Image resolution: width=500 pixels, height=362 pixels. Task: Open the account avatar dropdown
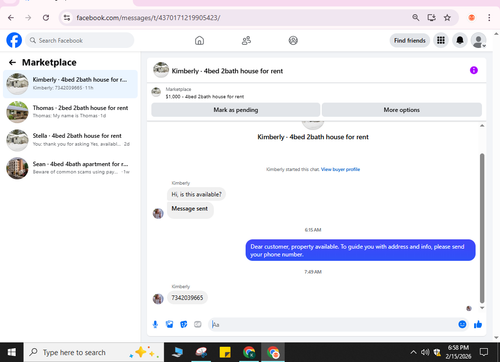pyautogui.click(x=478, y=40)
